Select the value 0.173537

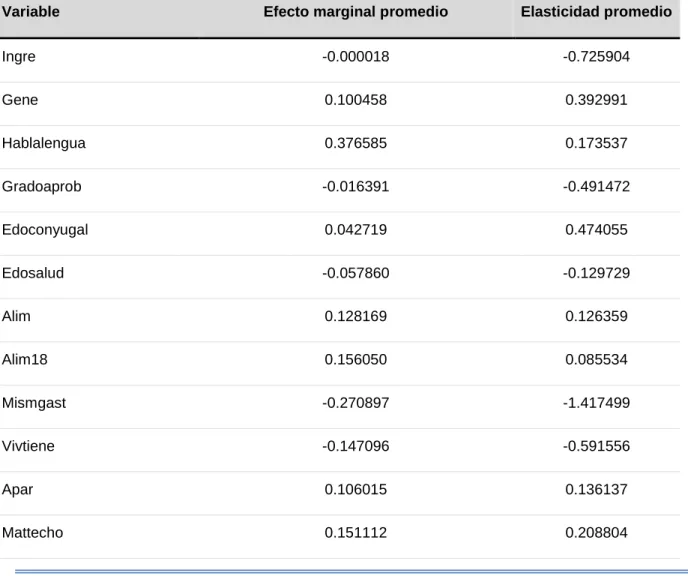point(596,143)
